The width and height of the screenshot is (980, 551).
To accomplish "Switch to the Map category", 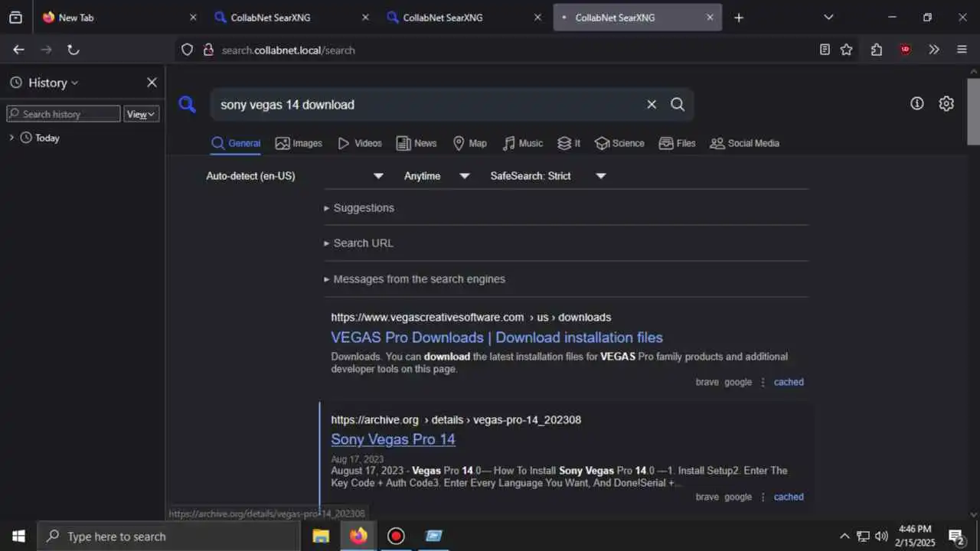I will point(469,143).
